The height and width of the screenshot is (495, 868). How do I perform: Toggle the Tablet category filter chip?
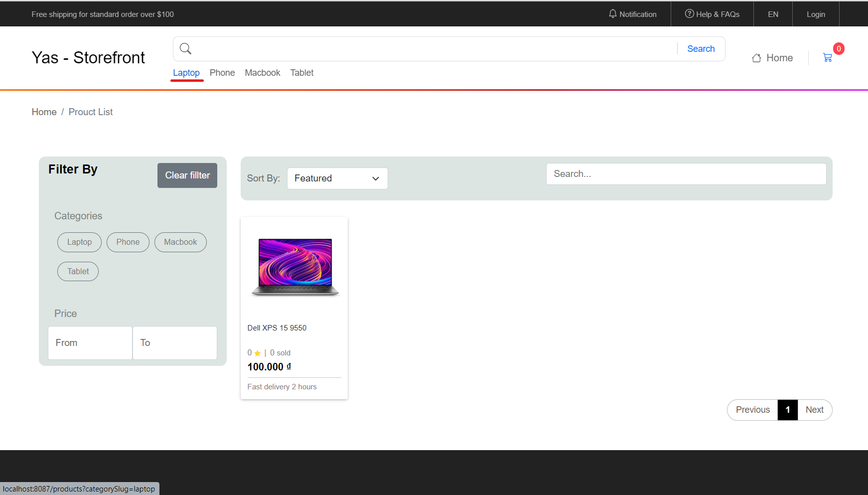click(x=78, y=271)
